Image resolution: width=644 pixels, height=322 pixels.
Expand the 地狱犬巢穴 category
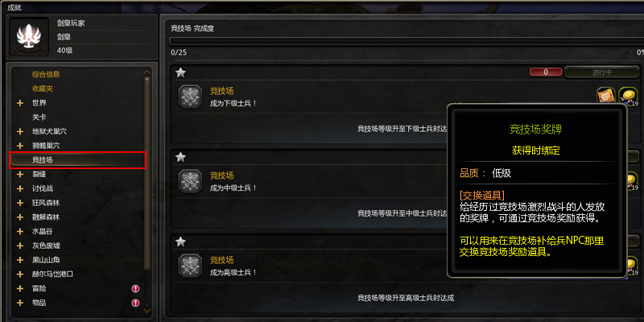tap(19, 131)
